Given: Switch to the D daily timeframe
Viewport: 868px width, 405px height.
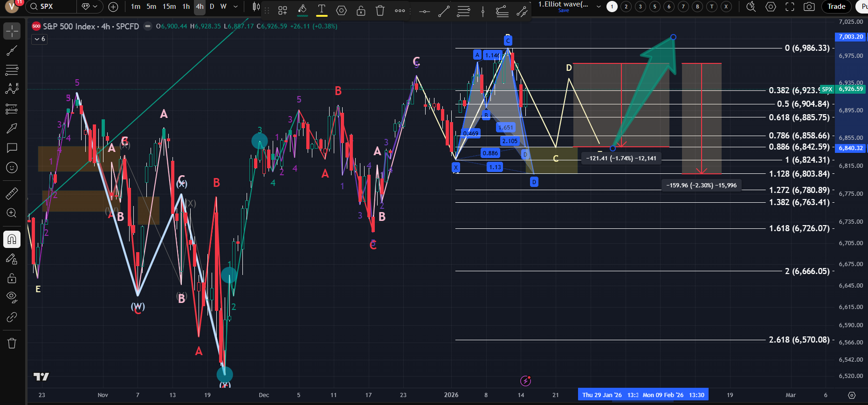Looking at the screenshot, I should pyautogui.click(x=212, y=7).
